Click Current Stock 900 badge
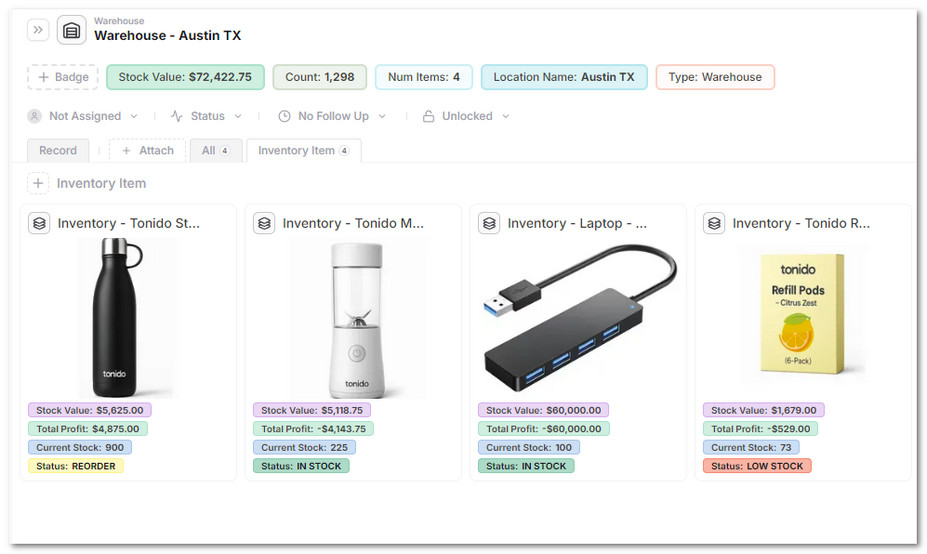Screen dimensions: 927x554 80,448
